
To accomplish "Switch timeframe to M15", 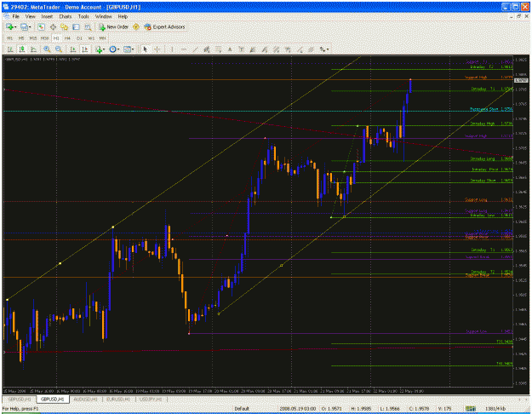I will click(33, 38).
